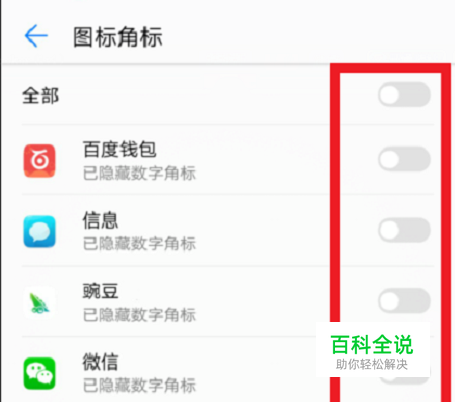
Task: Click the 豌豆 app icon
Action: point(39,303)
